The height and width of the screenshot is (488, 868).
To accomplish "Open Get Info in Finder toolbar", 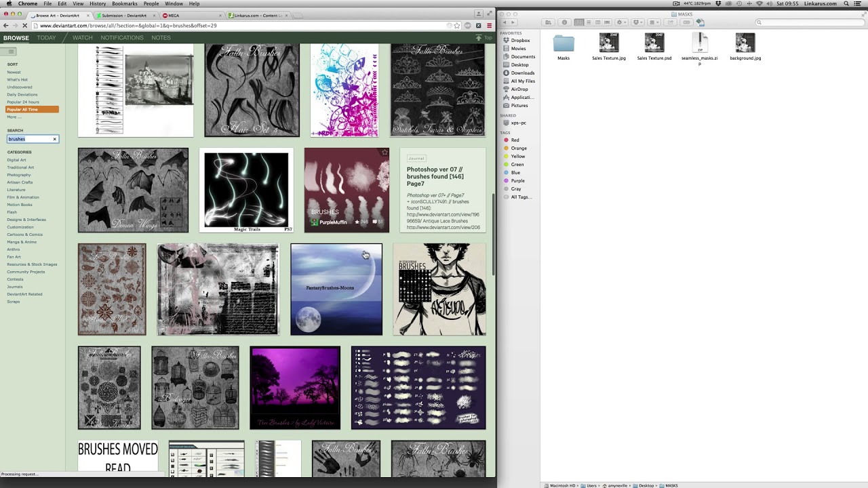I will coord(564,22).
